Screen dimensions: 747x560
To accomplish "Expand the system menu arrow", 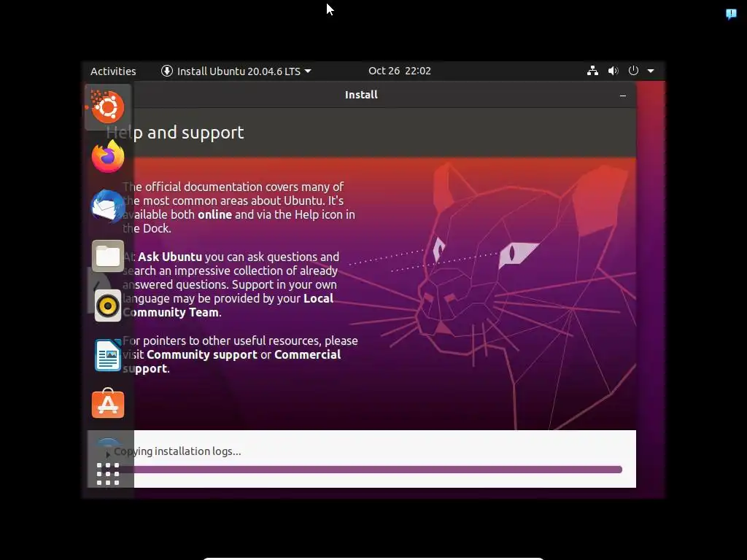I will (x=651, y=71).
